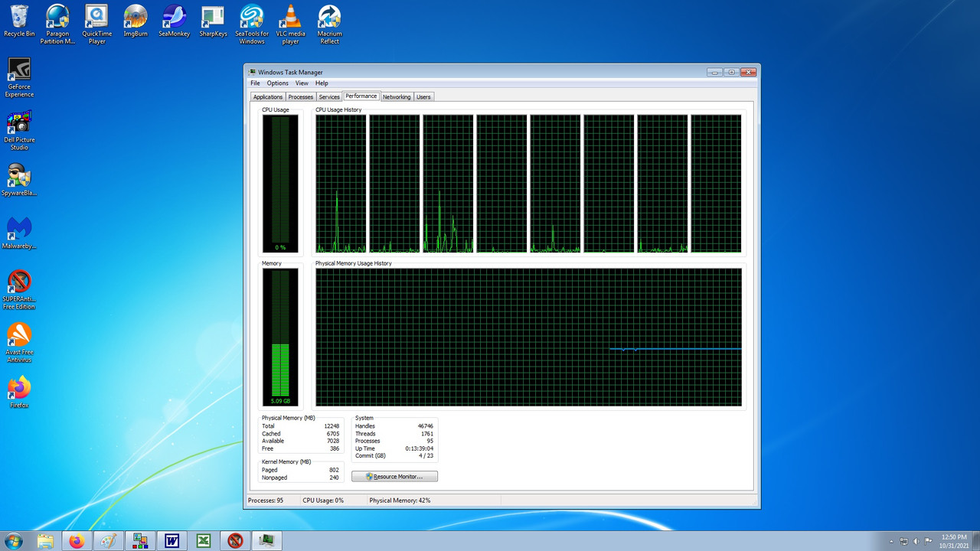This screenshot has width=980, height=551.
Task: Open the File menu
Action: [x=255, y=83]
